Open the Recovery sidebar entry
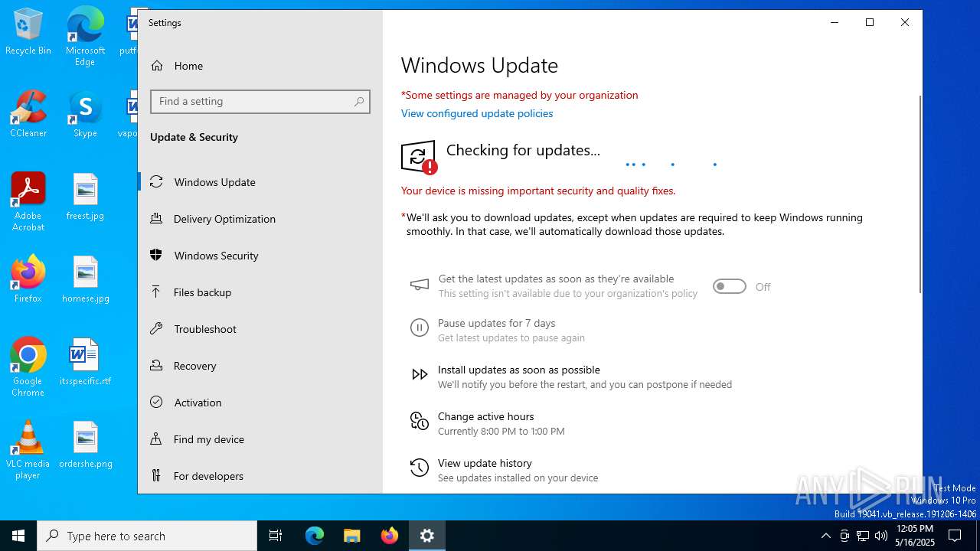980x551 pixels. pos(260,366)
